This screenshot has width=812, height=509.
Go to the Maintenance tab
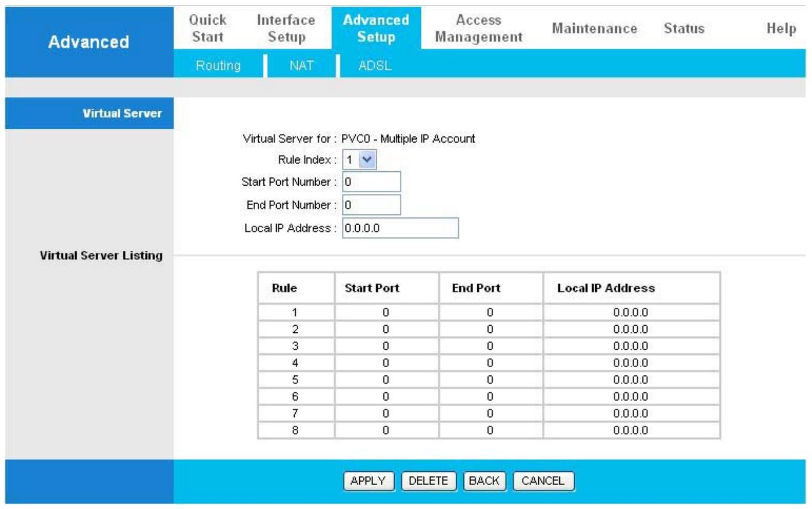(x=595, y=29)
